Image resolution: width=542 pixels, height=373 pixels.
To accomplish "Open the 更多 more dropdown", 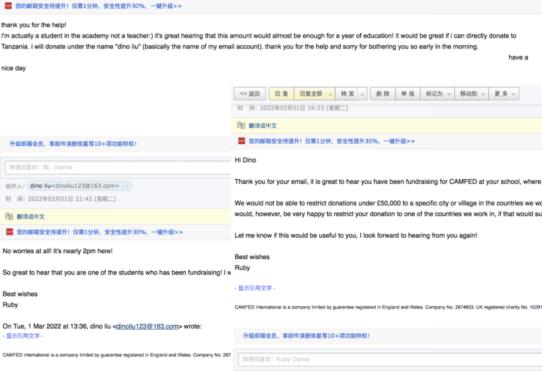I will point(504,94).
